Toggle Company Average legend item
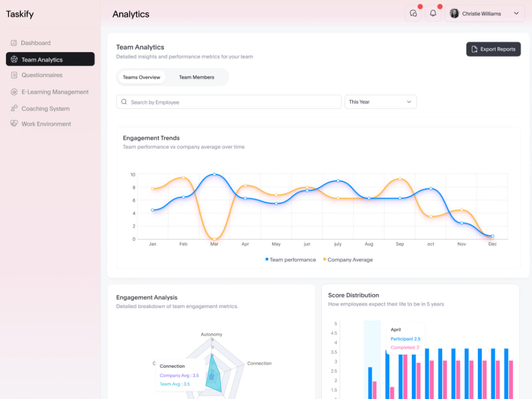 pyautogui.click(x=348, y=260)
